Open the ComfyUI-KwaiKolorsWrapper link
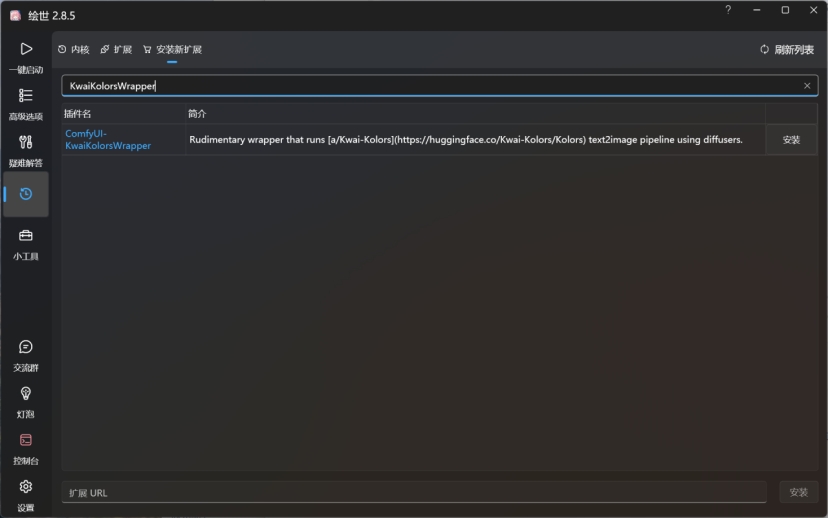The height and width of the screenshot is (518, 828). pos(108,139)
